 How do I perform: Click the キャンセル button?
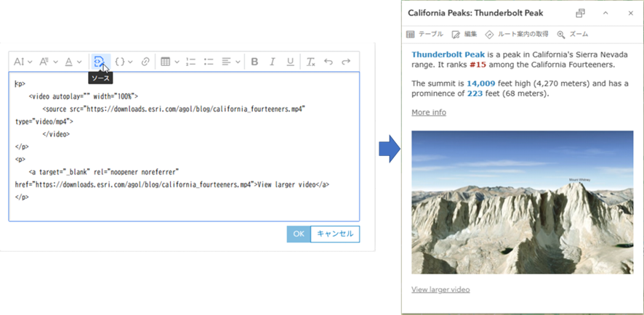335,234
